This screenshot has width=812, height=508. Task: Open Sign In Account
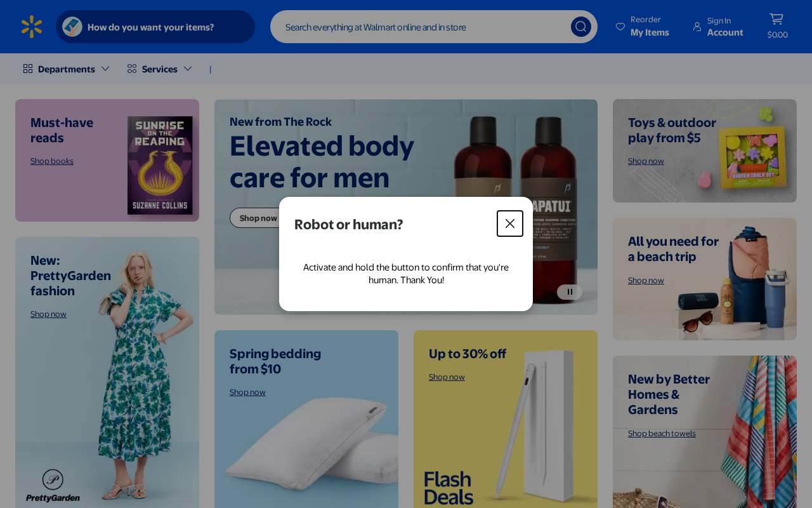[718, 27]
